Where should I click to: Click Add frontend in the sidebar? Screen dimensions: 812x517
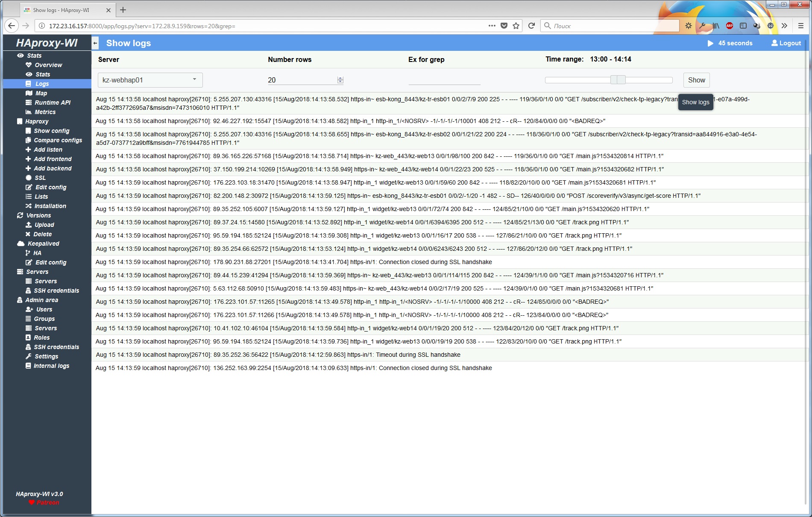(x=53, y=159)
